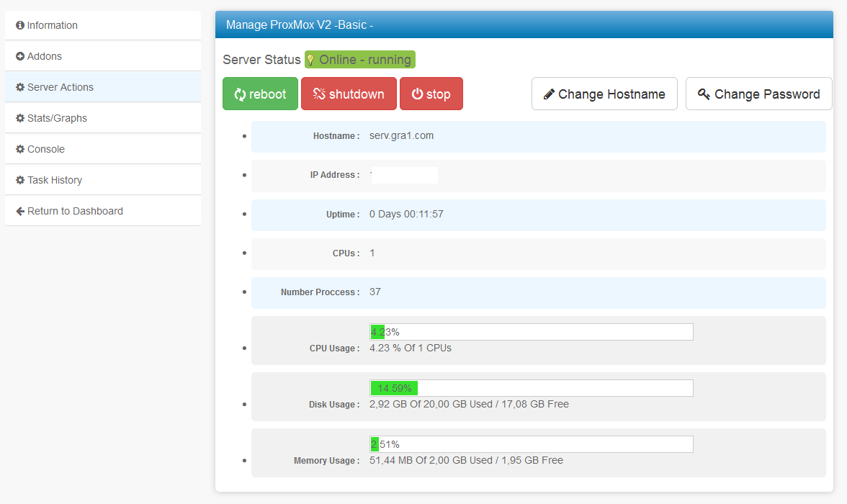Click the Change Password button
This screenshot has width=847, height=504.
(759, 94)
